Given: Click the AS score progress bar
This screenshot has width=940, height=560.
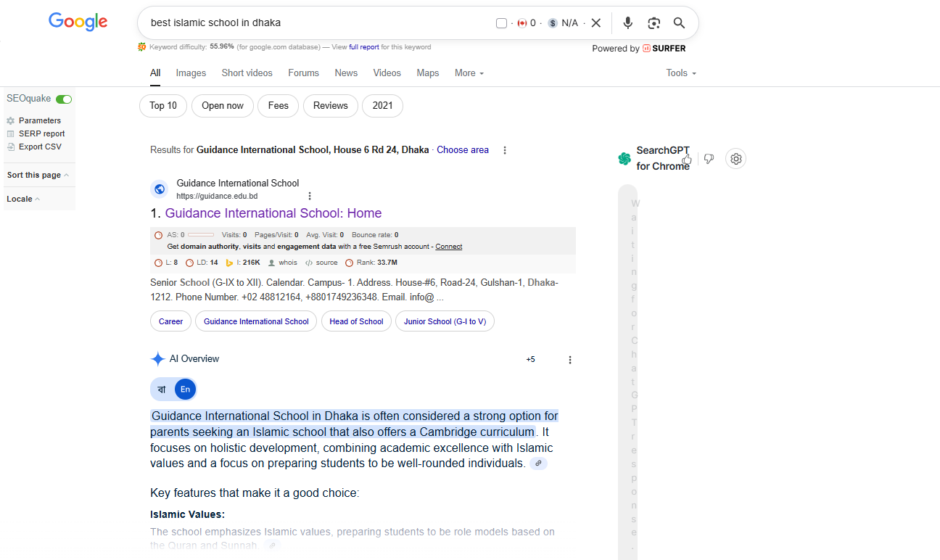Looking at the screenshot, I should coord(201,235).
